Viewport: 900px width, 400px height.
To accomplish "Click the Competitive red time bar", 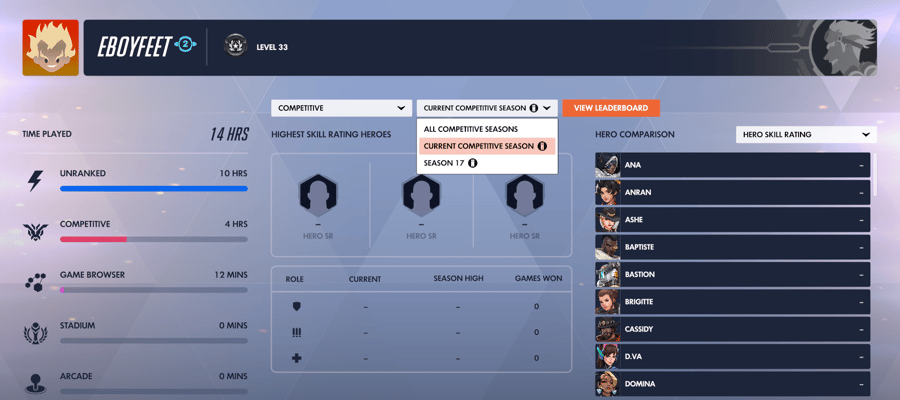I will click(x=154, y=239).
